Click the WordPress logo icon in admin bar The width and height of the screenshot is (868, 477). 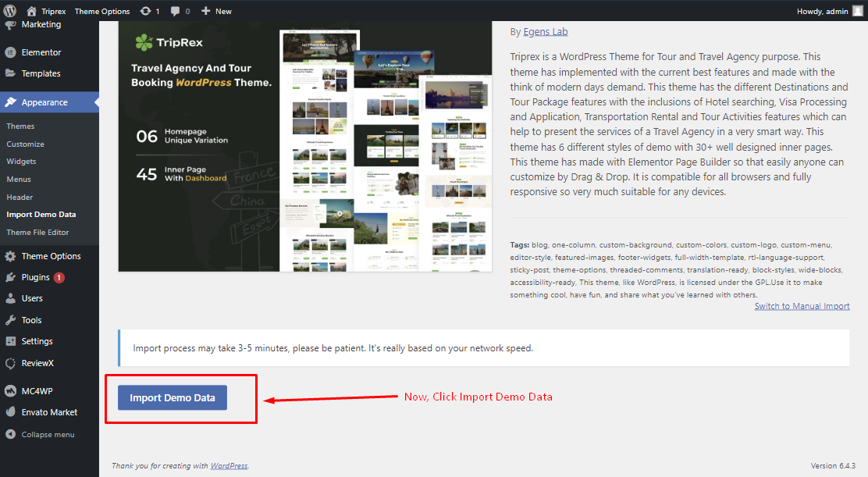[x=10, y=10]
